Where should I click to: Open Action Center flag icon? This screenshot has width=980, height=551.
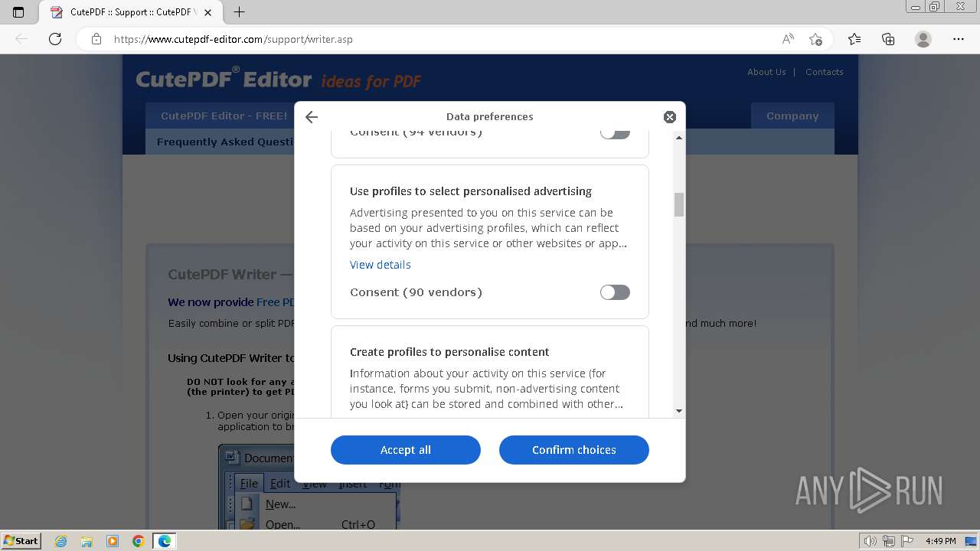point(907,541)
